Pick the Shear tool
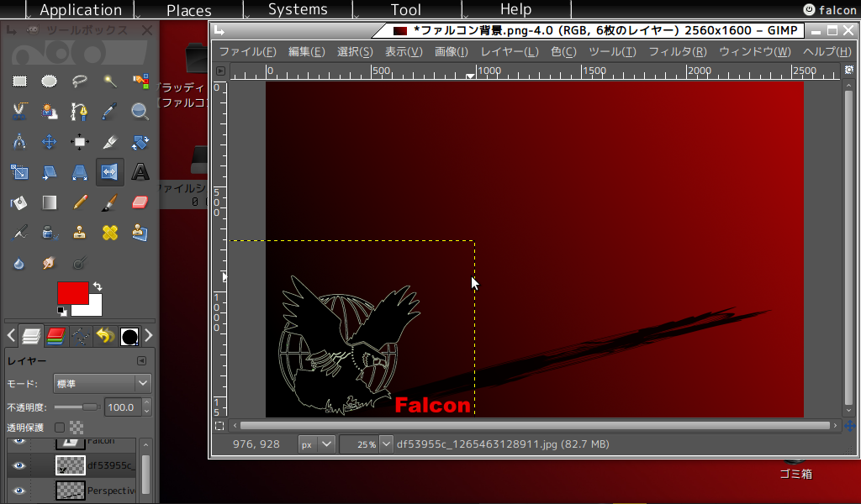This screenshot has width=861, height=504. (x=50, y=172)
